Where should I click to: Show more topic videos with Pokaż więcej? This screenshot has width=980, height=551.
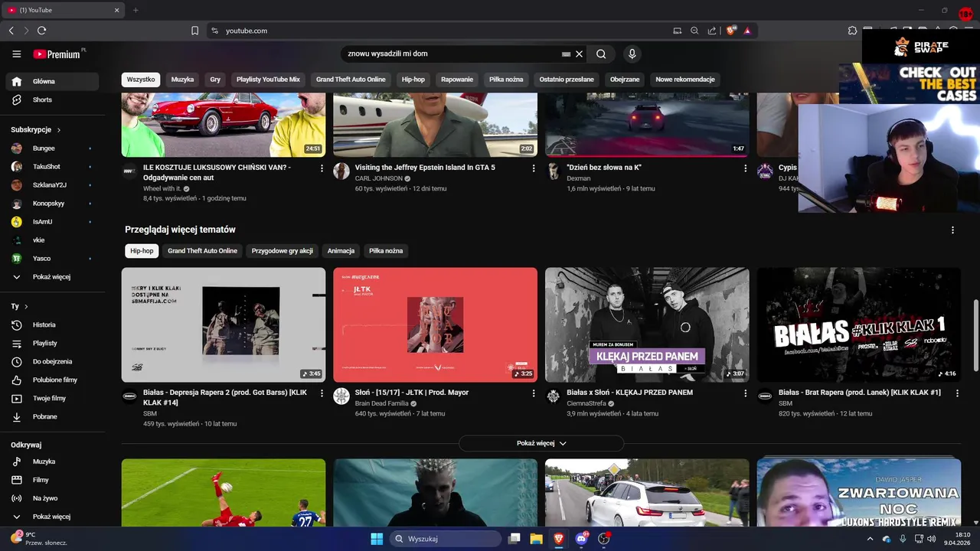point(541,443)
